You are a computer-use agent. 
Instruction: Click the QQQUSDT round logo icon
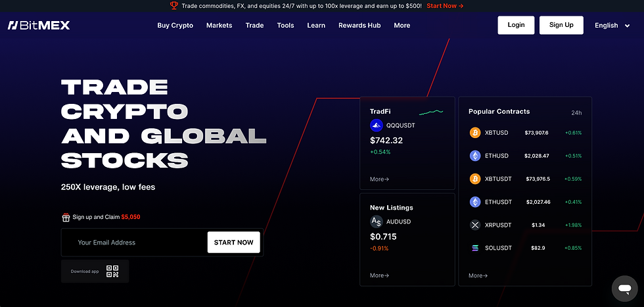[x=376, y=126]
